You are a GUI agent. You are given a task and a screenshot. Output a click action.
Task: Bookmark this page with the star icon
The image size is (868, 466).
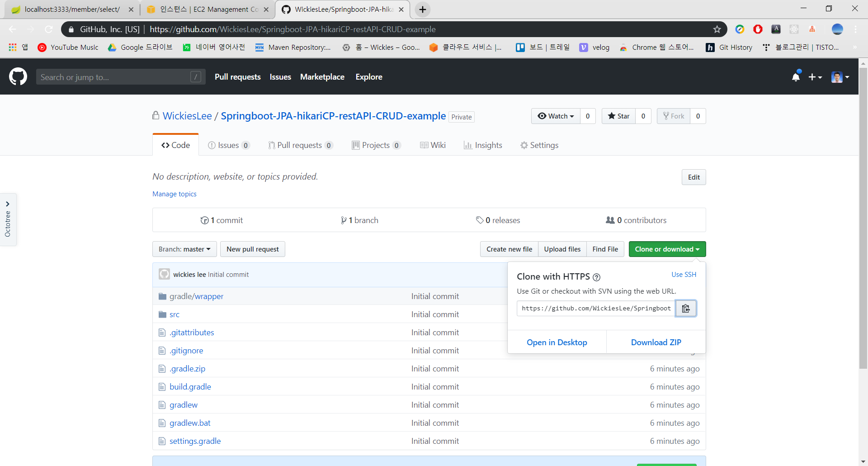coord(717,29)
